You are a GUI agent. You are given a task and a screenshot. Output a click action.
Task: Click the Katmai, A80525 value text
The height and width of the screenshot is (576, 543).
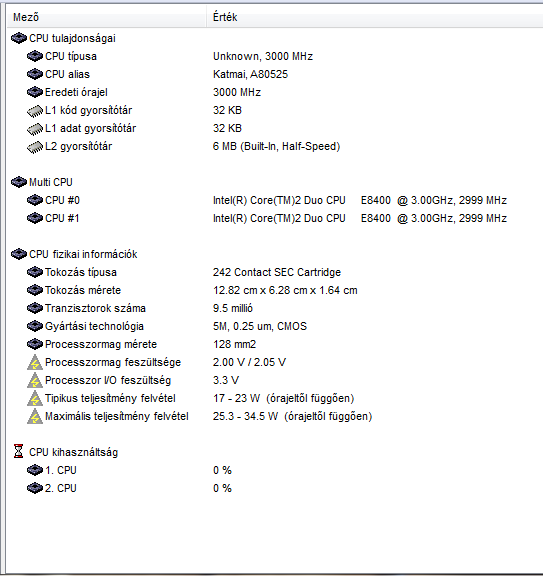pyautogui.click(x=250, y=74)
